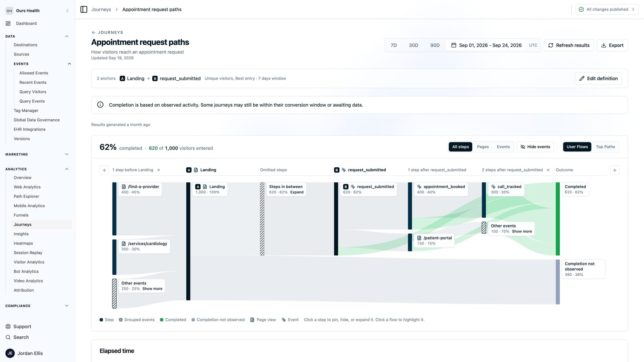Click 'Show more' on Other events 250 · 25%
644x362 pixels.
click(152, 289)
